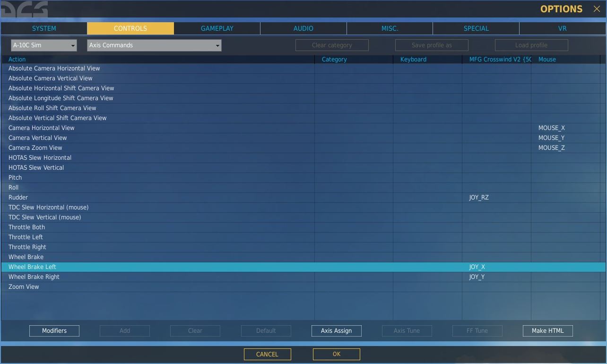Click the Axis Tune button
Image resolution: width=607 pixels, height=364 pixels.
407,331
